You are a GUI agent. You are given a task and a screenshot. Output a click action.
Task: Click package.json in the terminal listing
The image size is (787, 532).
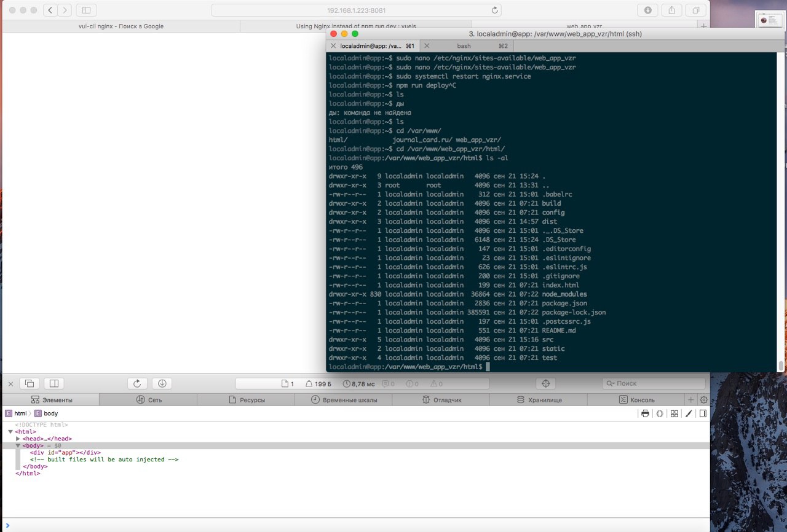pos(564,303)
